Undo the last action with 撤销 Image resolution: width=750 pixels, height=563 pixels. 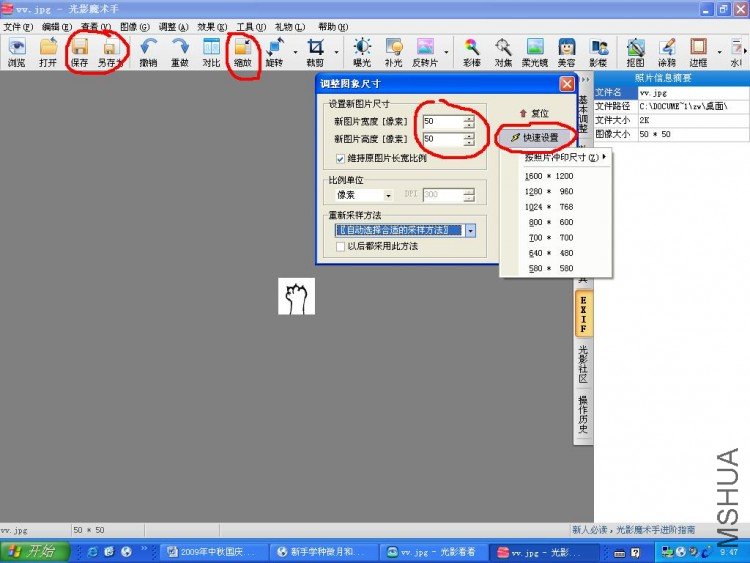(148, 52)
